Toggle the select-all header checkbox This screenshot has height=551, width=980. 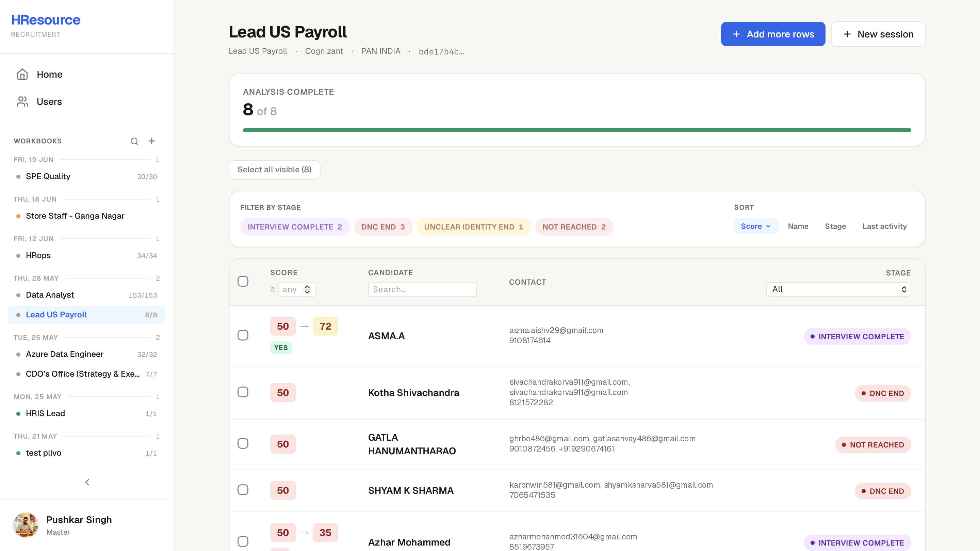(243, 281)
